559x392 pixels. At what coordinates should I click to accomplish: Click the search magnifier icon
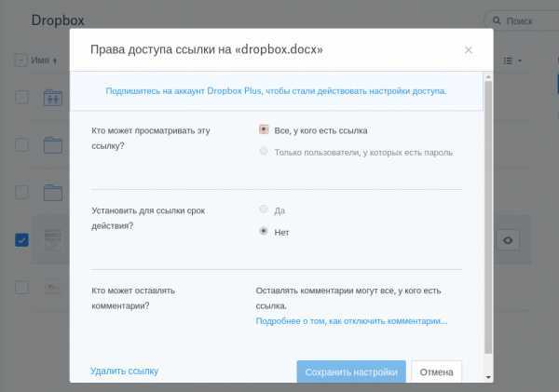[497, 21]
